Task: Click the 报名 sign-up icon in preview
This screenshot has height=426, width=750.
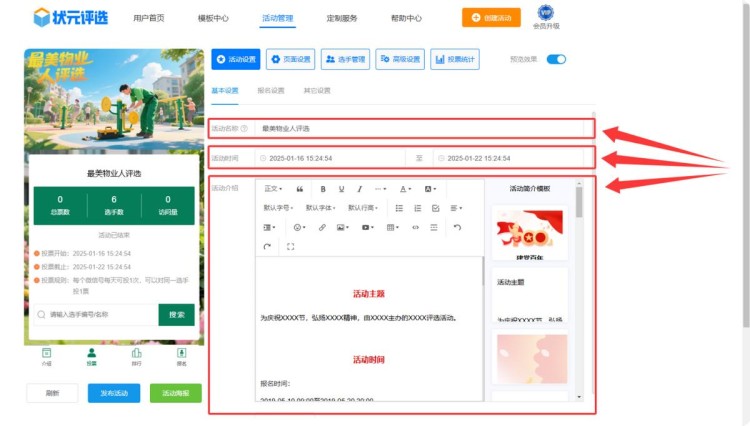Action: tap(181, 355)
